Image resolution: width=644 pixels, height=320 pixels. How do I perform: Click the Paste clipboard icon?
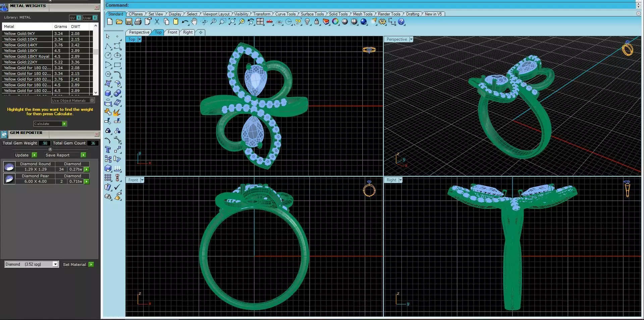point(176,22)
